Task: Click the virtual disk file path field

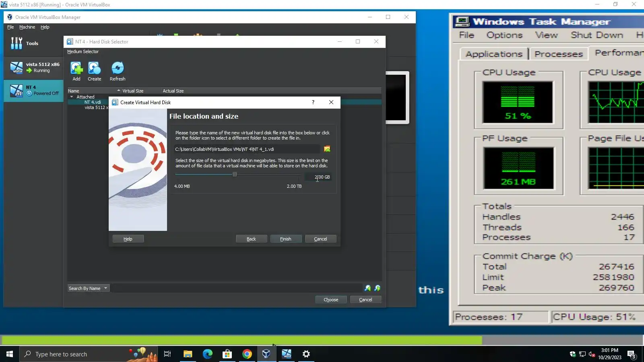Action: point(247,149)
